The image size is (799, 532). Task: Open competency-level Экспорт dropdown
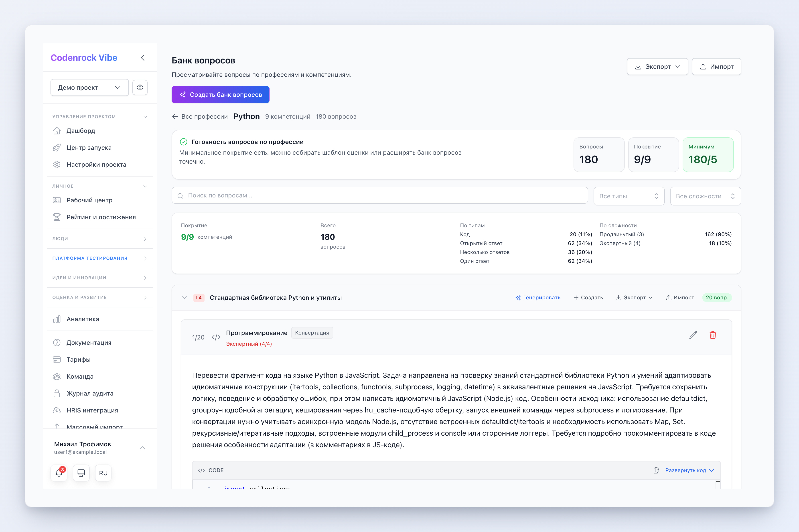[634, 298]
